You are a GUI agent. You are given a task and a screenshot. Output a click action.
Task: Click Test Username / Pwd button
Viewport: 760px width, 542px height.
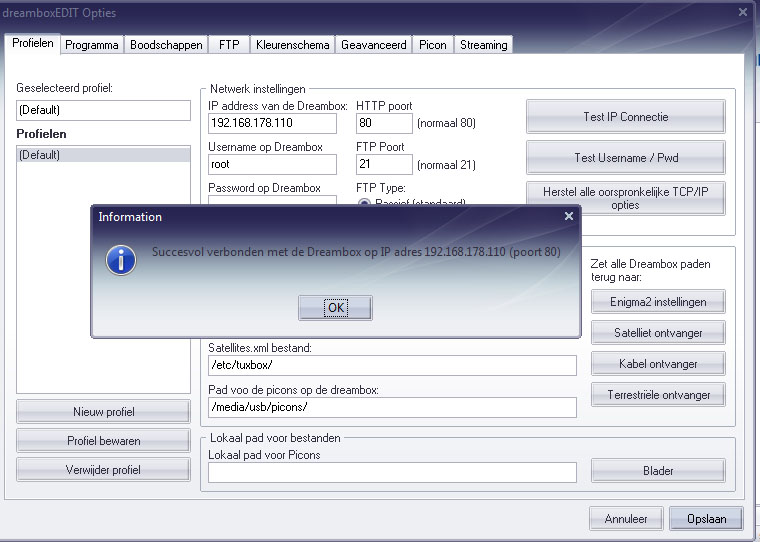[x=626, y=158]
